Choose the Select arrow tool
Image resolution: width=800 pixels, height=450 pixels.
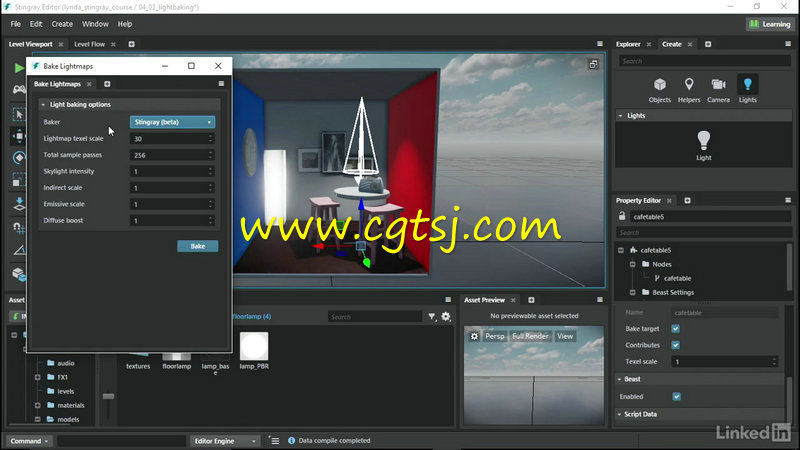(x=19, y=114)
